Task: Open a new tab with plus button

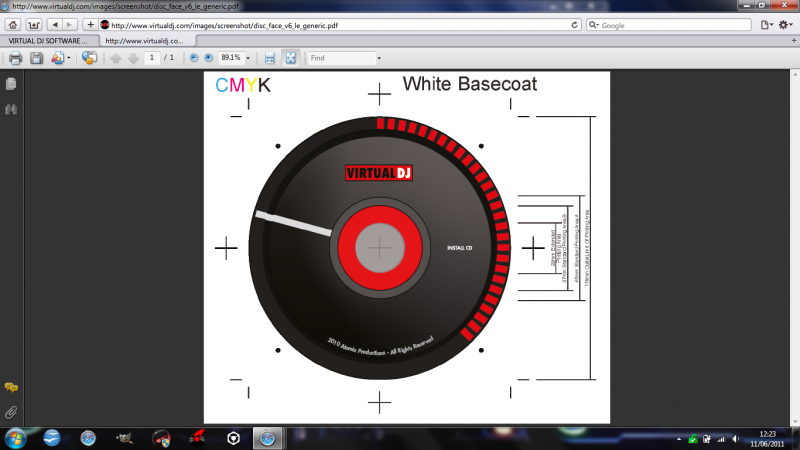Action: click(793, 41)
